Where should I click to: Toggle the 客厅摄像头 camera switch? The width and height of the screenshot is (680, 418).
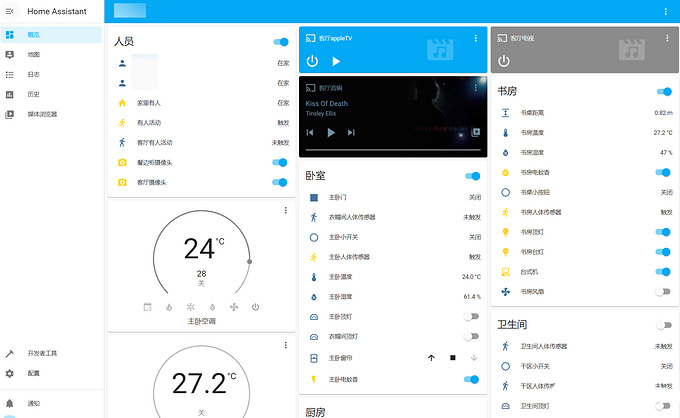[280, 183]
